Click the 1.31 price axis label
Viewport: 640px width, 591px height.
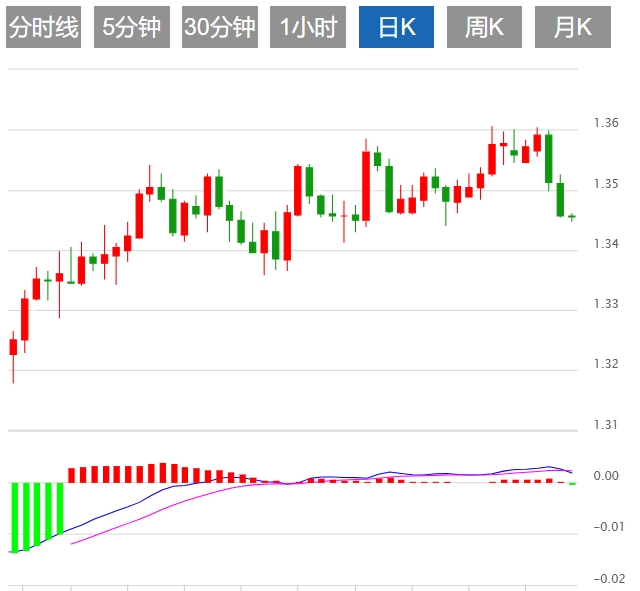pyautogui.click(x=606, y=425)
